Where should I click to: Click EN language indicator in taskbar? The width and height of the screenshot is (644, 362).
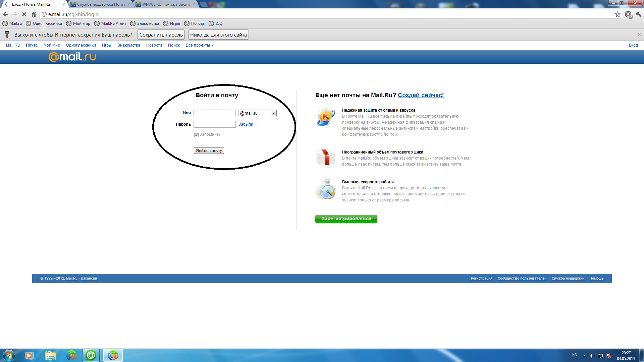575,355
